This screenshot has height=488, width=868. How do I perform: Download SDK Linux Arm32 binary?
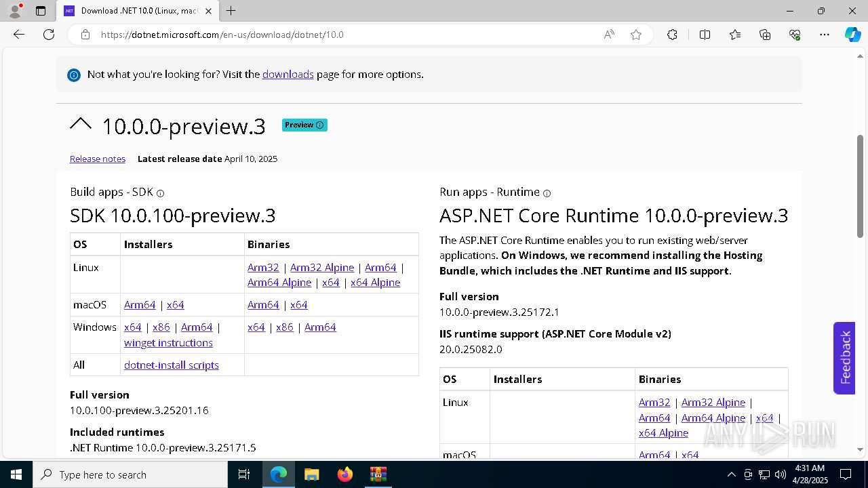coord(263,267)
